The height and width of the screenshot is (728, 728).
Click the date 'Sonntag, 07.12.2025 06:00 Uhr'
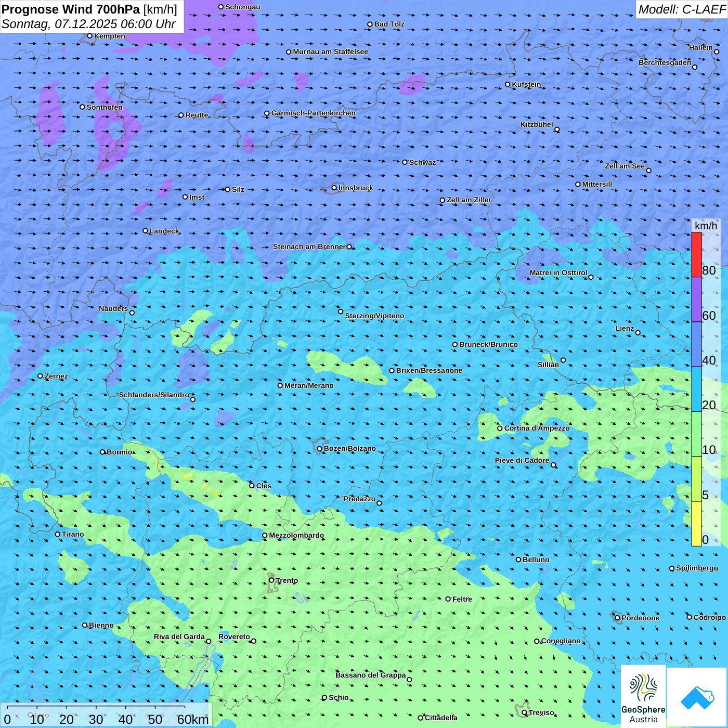[88, 24]
